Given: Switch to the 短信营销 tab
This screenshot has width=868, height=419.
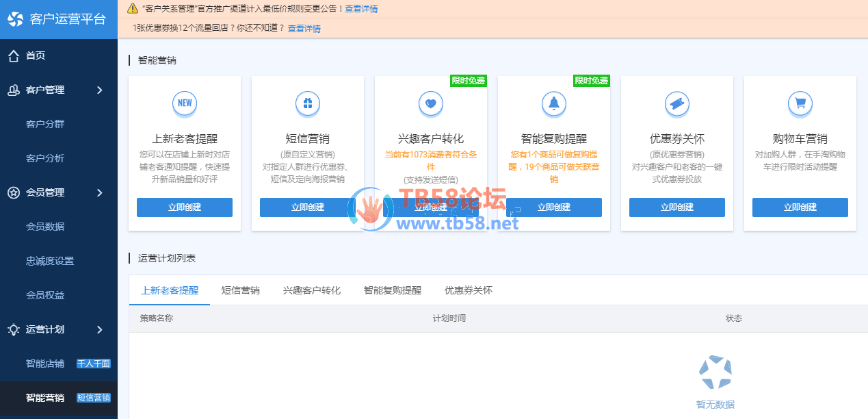Looking at the screenshot, I should click(241, 290).
